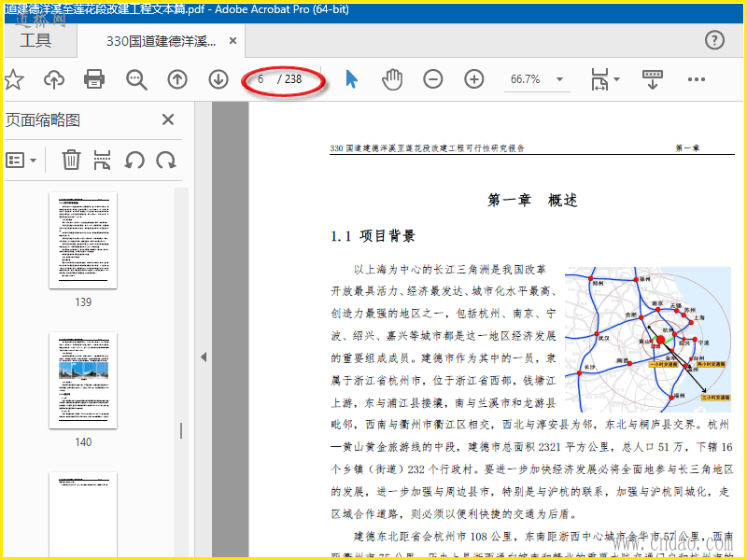
Task: Click the read mode keyboard icon
Action: pos(653,79)
